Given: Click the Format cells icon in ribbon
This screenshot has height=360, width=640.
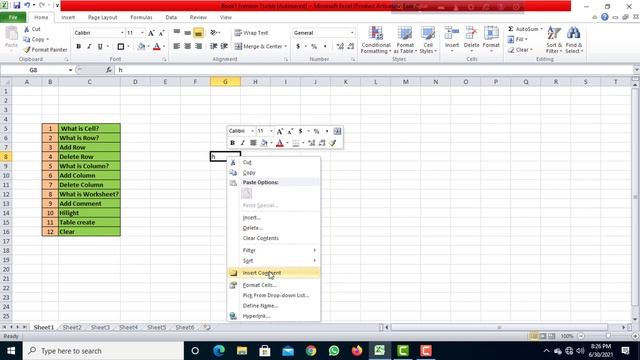Looking at the screenshot, I should pyautogui.click(x=491, y=33).
